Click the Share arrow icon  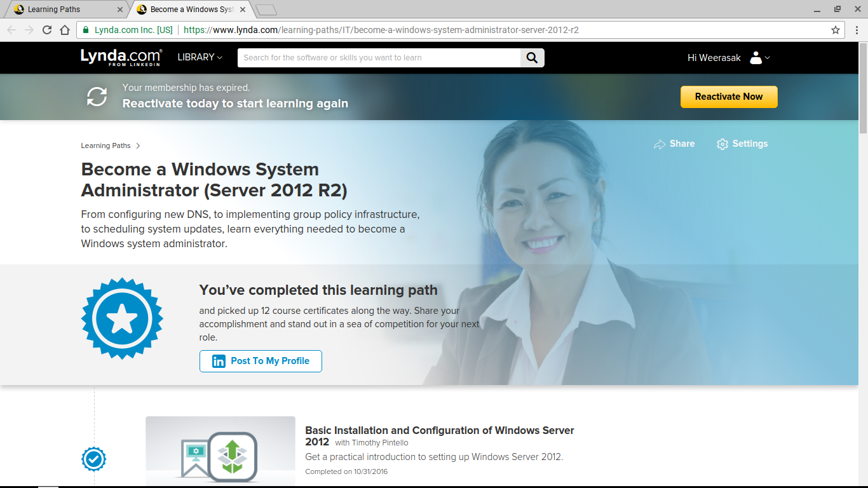[x=660, y=144]
